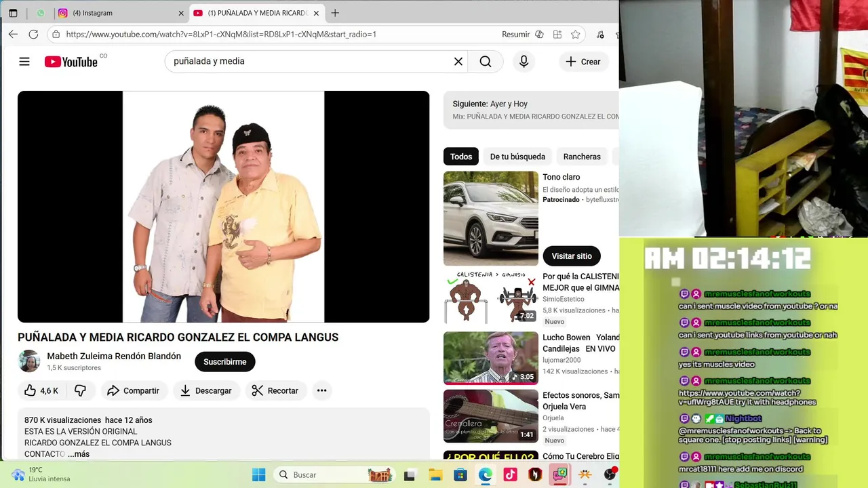Screen dimensions: 868x488
Task: Open the Windows Start button
Action: (x=259, y=475)
